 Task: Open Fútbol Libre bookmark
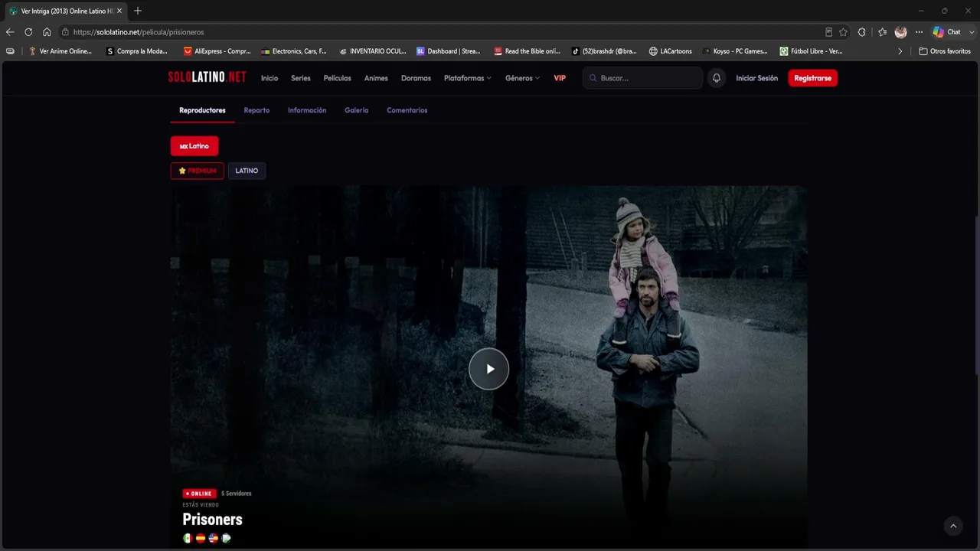(x=812, y=51)
